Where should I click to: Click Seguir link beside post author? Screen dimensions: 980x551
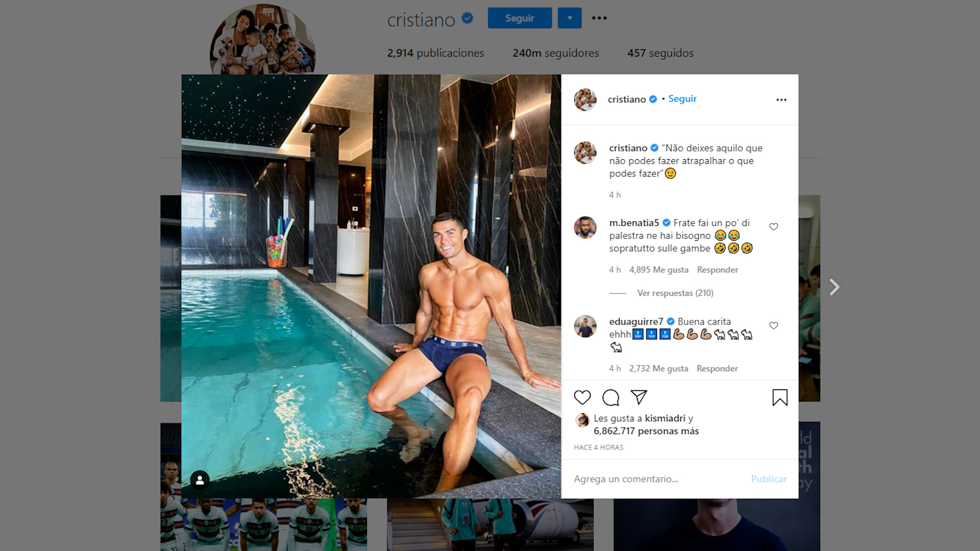(x=682, y=99)
